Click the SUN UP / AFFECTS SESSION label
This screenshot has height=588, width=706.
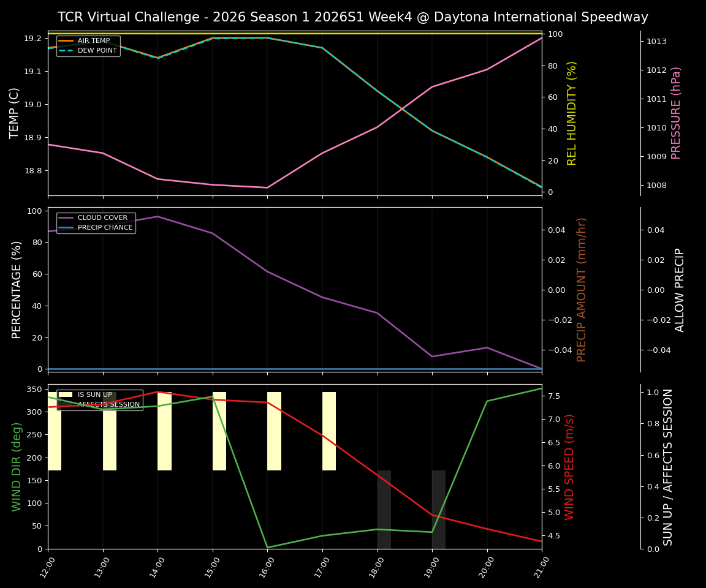pos(668,469)
